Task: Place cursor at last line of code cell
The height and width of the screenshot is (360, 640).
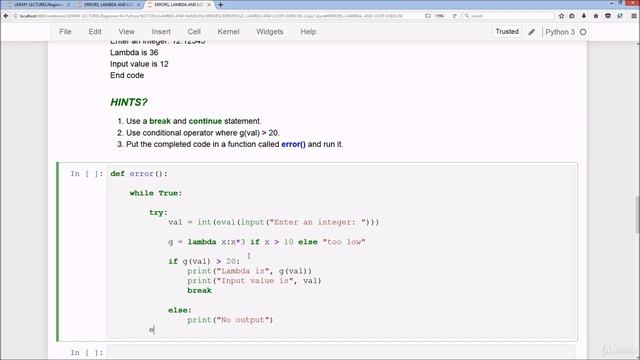Action: click(152, 330)
